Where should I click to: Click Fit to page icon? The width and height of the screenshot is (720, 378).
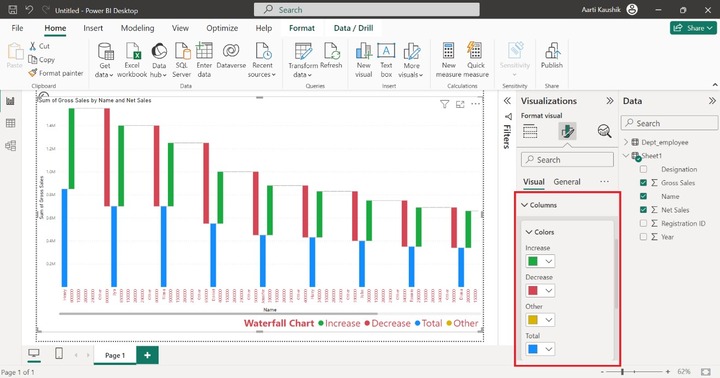pos(706,371)
